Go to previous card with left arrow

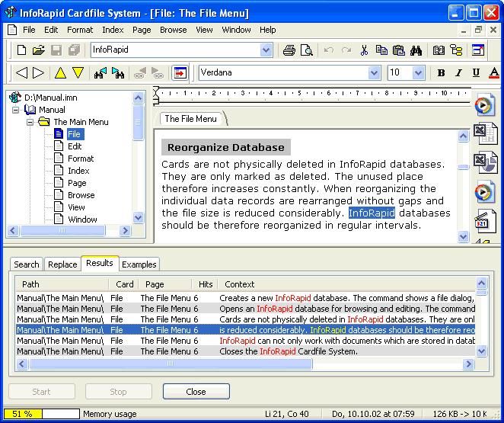pyautogui.click(x=21, y=72)
